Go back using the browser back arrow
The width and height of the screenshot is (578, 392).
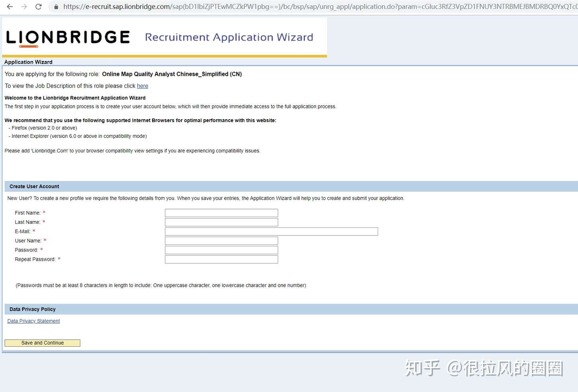coord(10,7)
